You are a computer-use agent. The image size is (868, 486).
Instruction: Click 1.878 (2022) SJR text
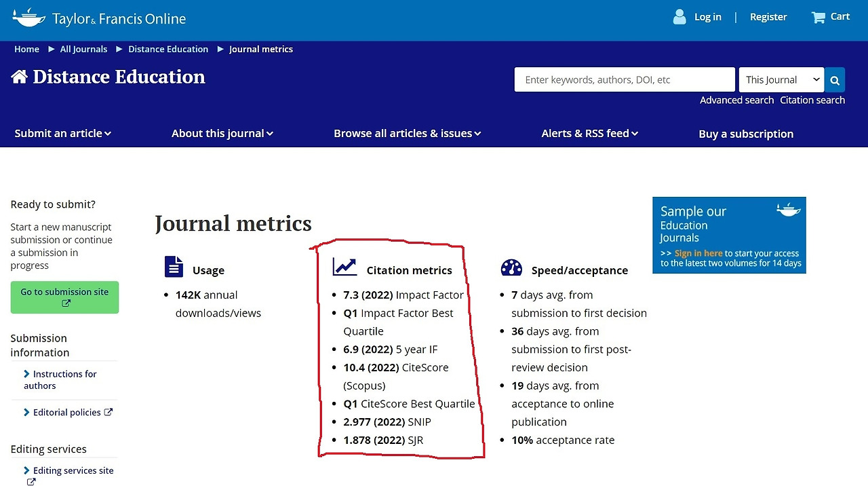pos(383,441)
